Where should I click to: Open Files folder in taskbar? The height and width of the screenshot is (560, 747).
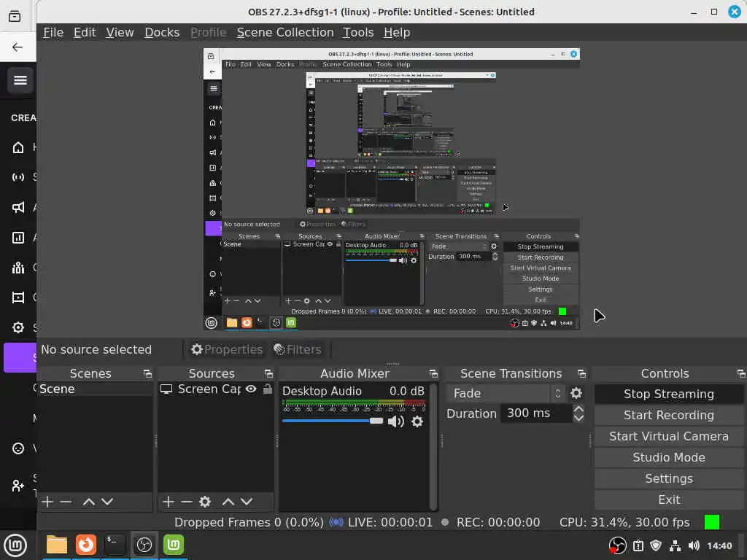pyautogui.click(x=57, y=545)
